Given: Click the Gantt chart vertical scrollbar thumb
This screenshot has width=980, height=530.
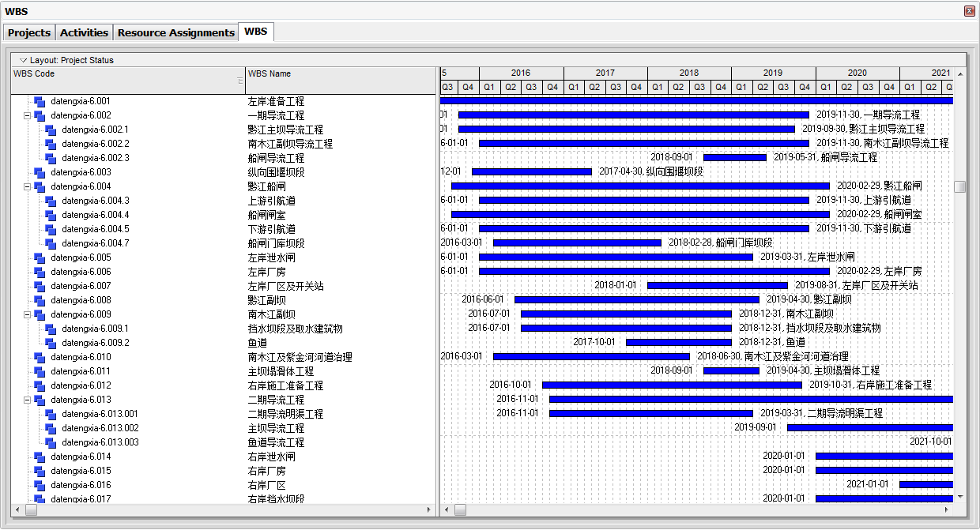Looking at the screenshot, I should (x=959, y=186).
